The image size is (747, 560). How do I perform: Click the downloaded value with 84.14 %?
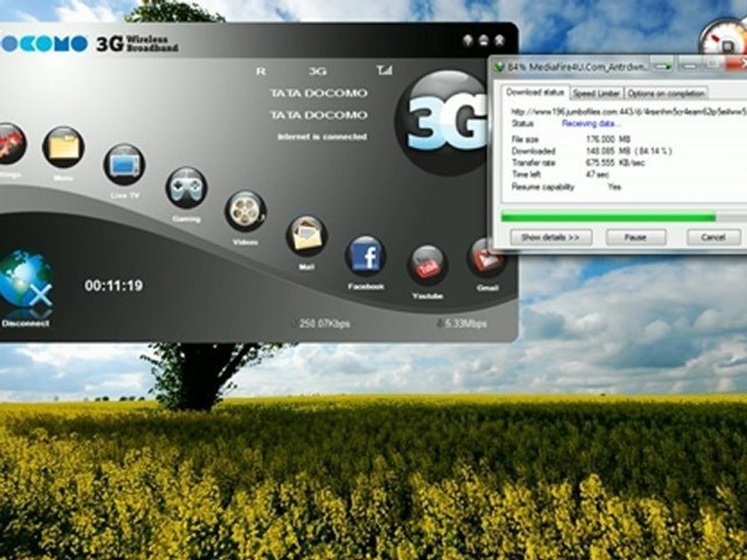[629, 151]
